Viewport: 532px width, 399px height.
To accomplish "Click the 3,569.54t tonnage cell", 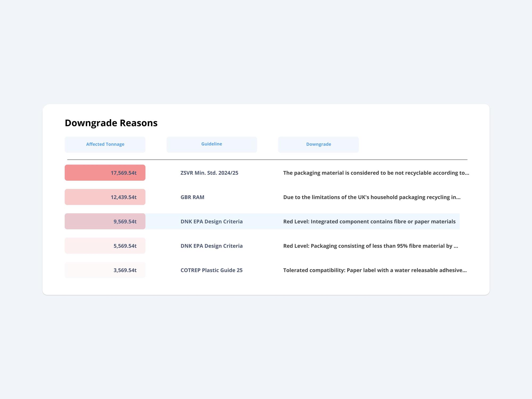I will click(105, 270).
